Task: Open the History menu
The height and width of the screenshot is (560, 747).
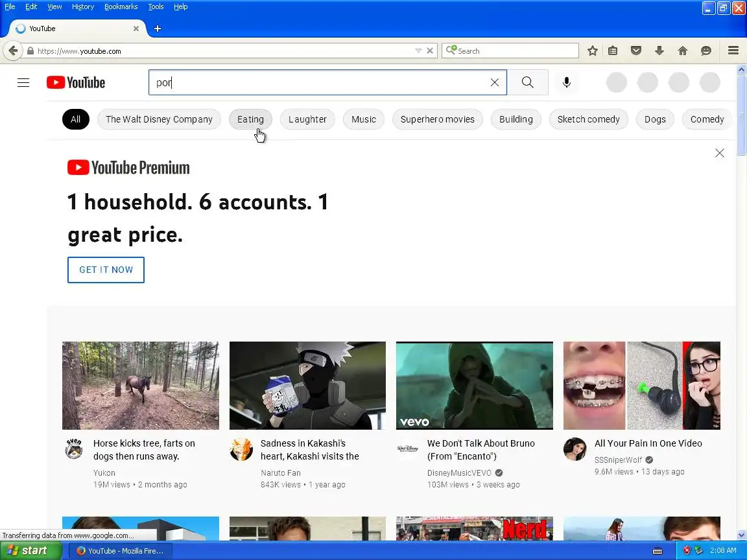Action: point(83,6)
